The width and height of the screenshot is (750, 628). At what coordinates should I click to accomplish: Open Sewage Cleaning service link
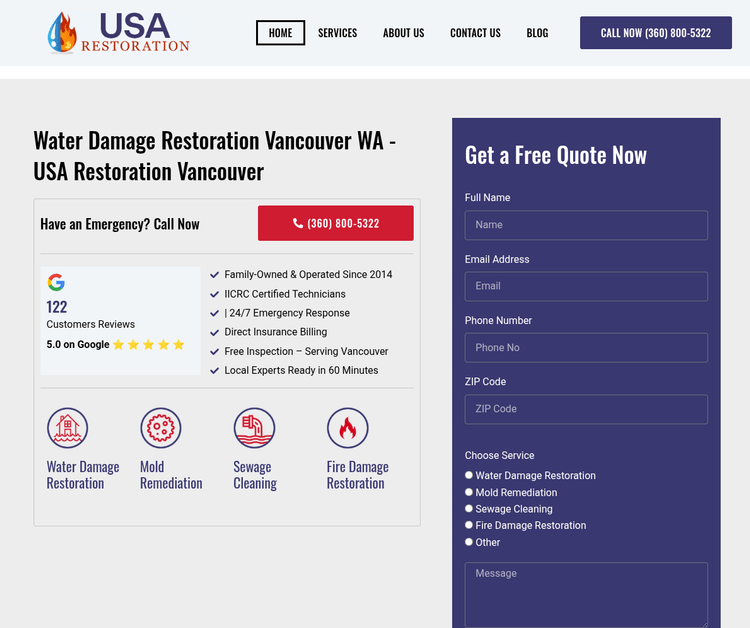click(x=255, y=475)
